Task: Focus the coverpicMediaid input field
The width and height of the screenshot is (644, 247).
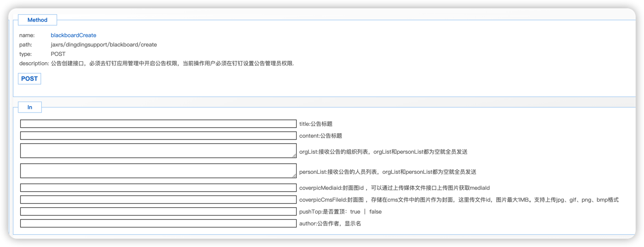Action: (x=158, y=188)
